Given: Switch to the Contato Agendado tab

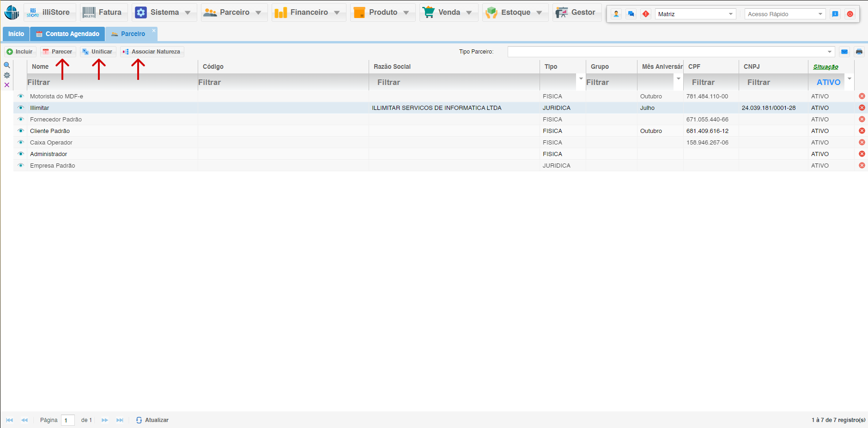Looking at the screenshot, I should click(x=67, y=34).
